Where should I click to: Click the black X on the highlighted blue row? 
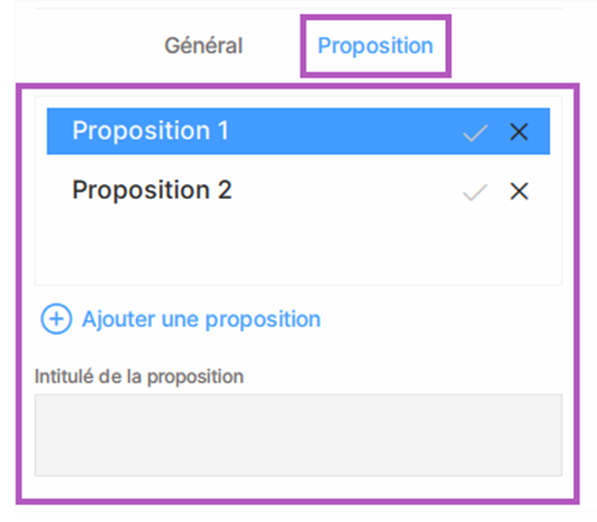519,132
